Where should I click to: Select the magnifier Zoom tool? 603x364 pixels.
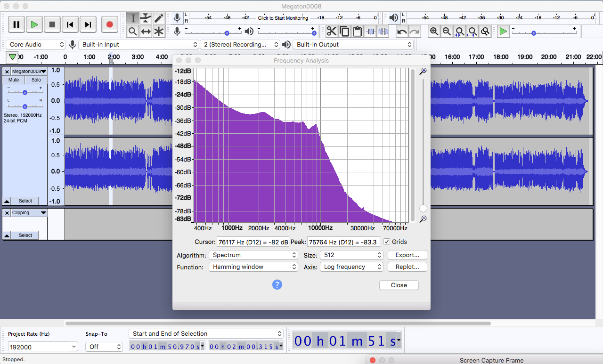point(133,32)
